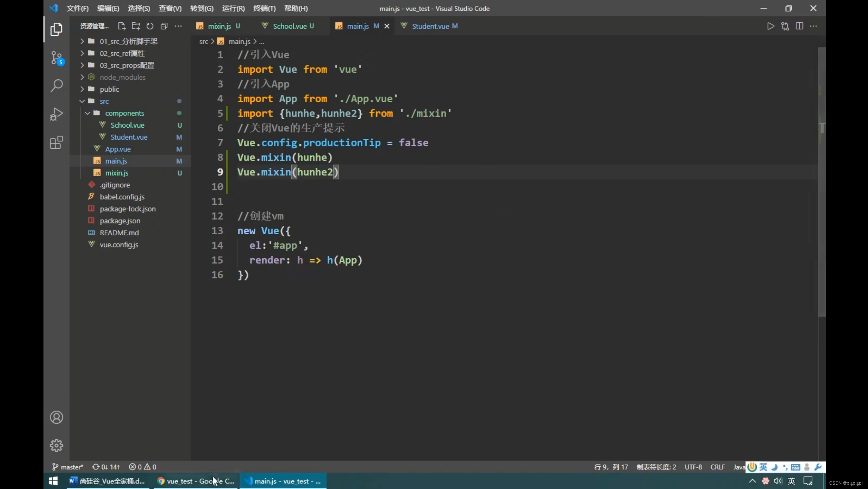The height and width of the screenshot is (489, 868).
Task: Close the main.js tab
Action: pyautogui.click(x=387, y=26)
